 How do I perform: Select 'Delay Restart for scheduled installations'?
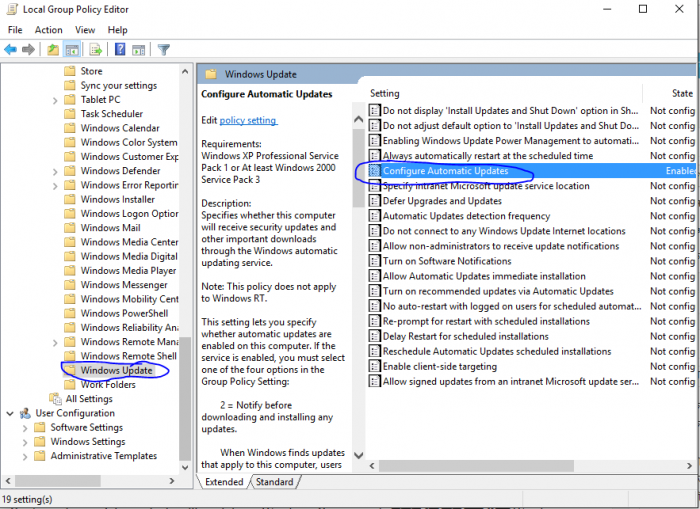click(x=466, y=336)
